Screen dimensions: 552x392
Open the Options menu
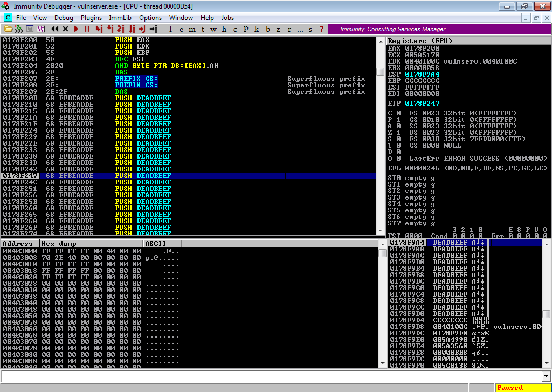(x=150, y=18)
